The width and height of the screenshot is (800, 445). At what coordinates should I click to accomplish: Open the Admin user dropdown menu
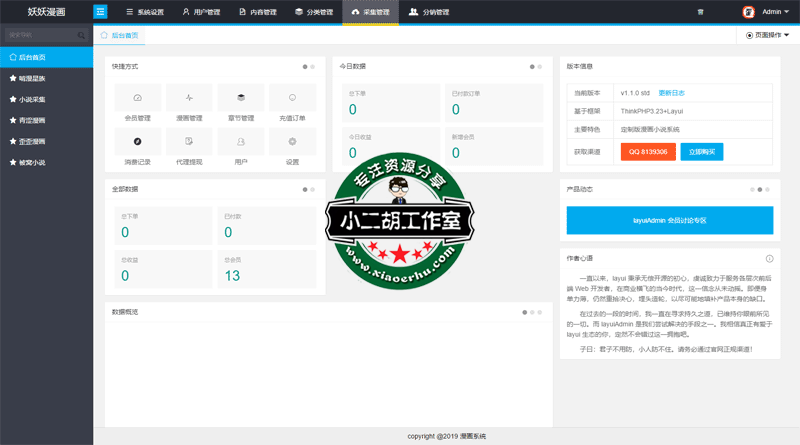click(769, 13)
